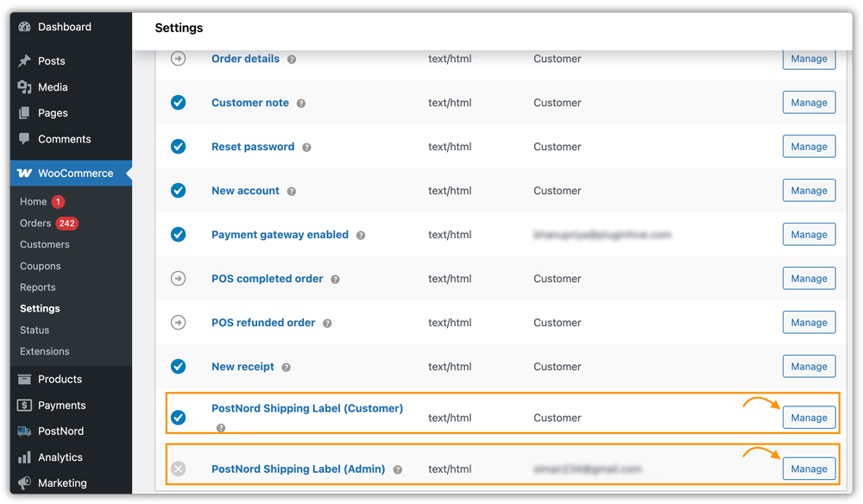Toggle POS completed order status icon
Screen dimensions: 863x504
point(178,279)
